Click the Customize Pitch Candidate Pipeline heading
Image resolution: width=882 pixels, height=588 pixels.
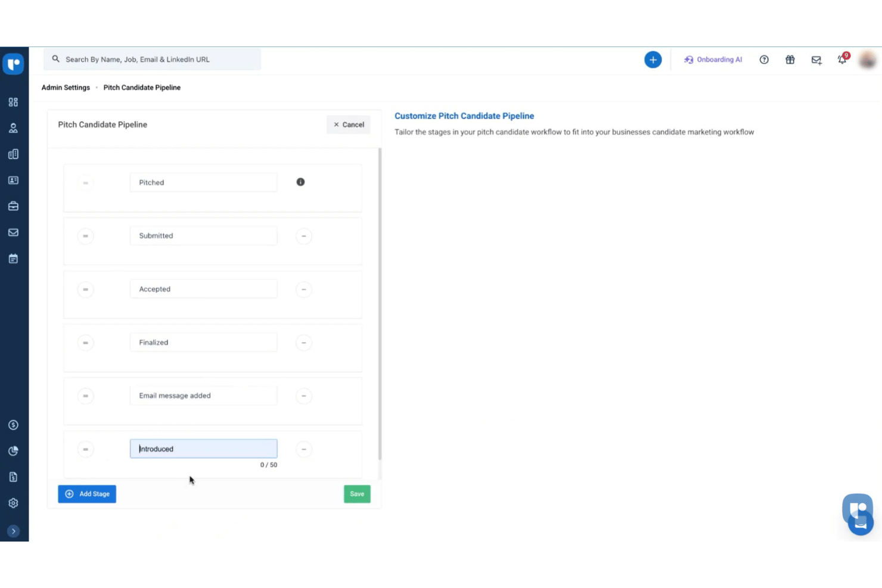click(464, 116)
